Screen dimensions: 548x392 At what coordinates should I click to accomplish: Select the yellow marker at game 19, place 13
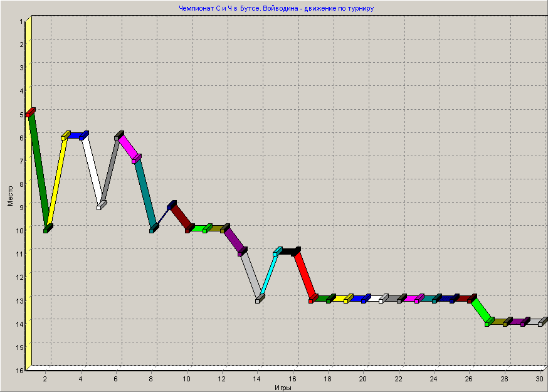tap(349, 299)
